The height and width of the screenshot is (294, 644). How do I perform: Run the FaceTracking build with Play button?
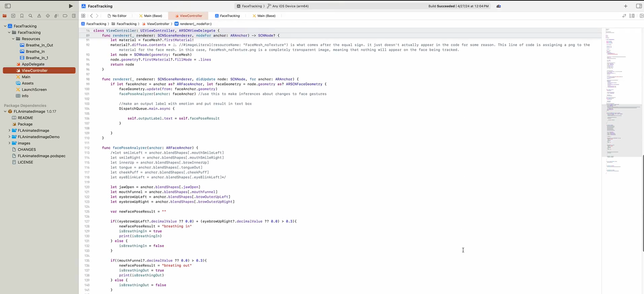(71, 6)
